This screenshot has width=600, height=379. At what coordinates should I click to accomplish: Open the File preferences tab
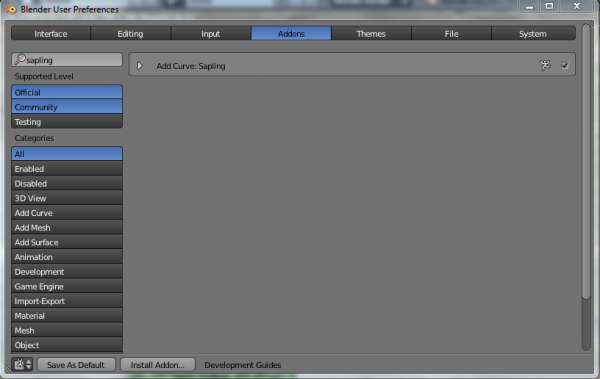452,34
